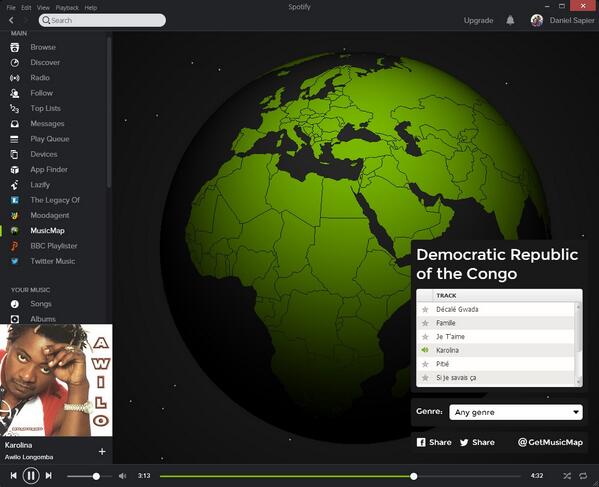This screenshot has height=487, width=599.
Task: Mute with the volume speaker icon
Action: (122, 476)
